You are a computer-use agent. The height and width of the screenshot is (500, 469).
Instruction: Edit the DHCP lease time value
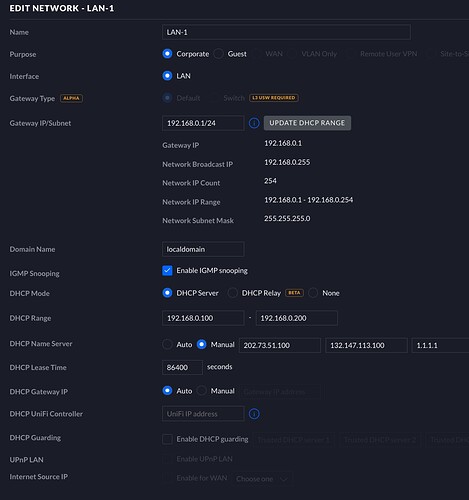click(x=182, y=367)
